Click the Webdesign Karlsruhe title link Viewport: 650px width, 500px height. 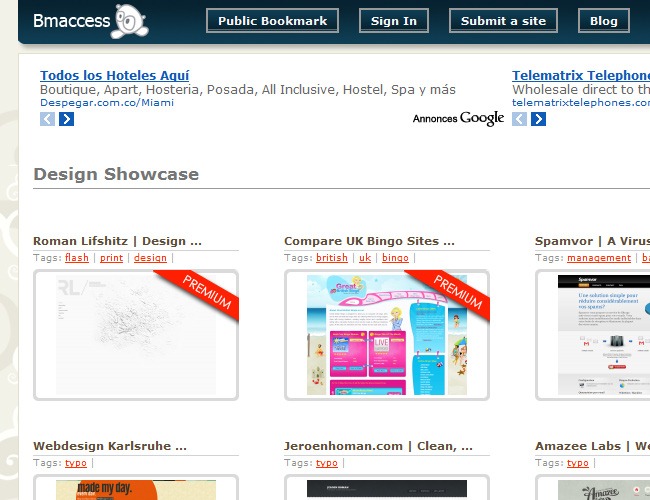110,446
